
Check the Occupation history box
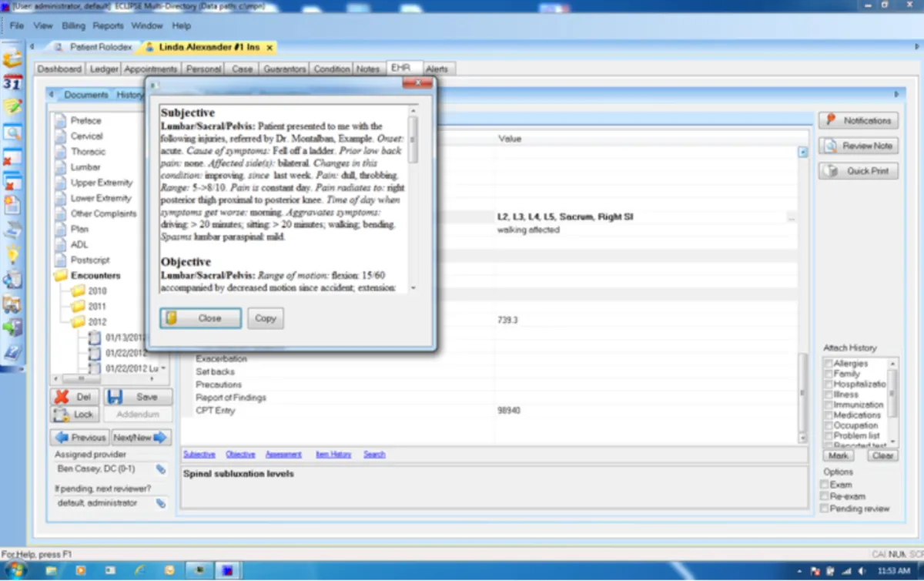pos(829,425)
